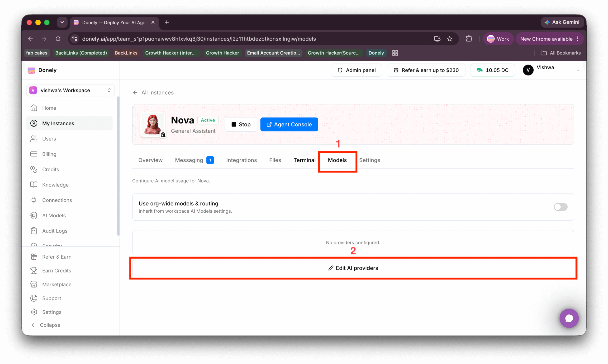Open the Admin panel
The height and width of the screenshot is (364, 608).
356,70
